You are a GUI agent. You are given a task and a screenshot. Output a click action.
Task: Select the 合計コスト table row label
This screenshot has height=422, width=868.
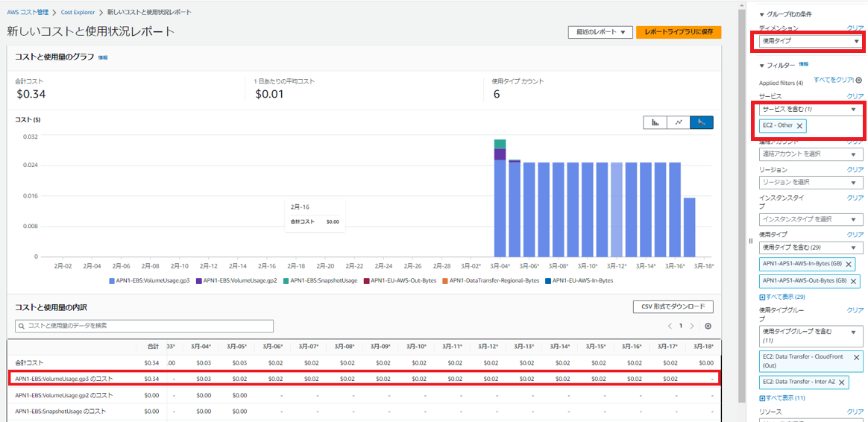(x=28, y=363)
